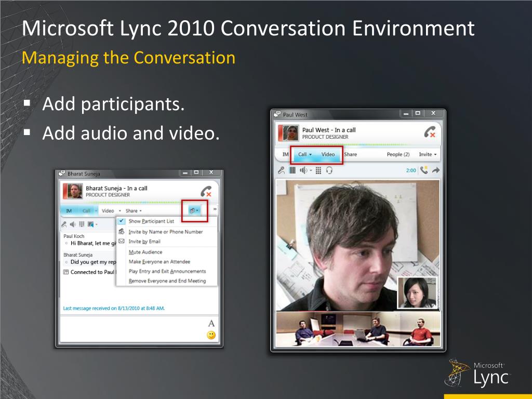Open the emoticon smiley picker
This screenshot has height=399, width=532.
211,335
